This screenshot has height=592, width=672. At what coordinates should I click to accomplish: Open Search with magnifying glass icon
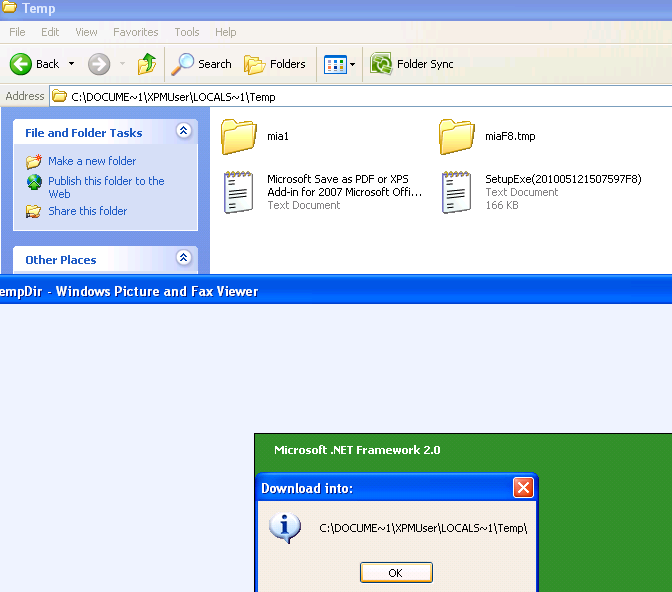pos(201,64)
